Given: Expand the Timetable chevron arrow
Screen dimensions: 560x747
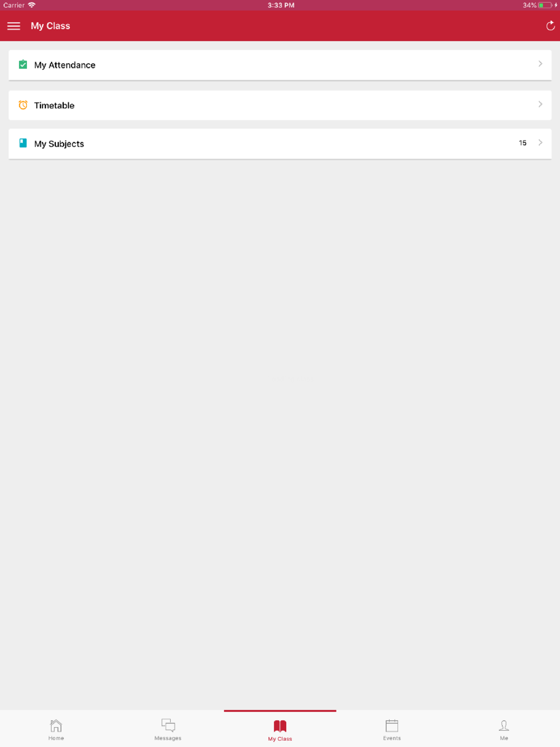Looking at the screenshot, I should 540,104.
